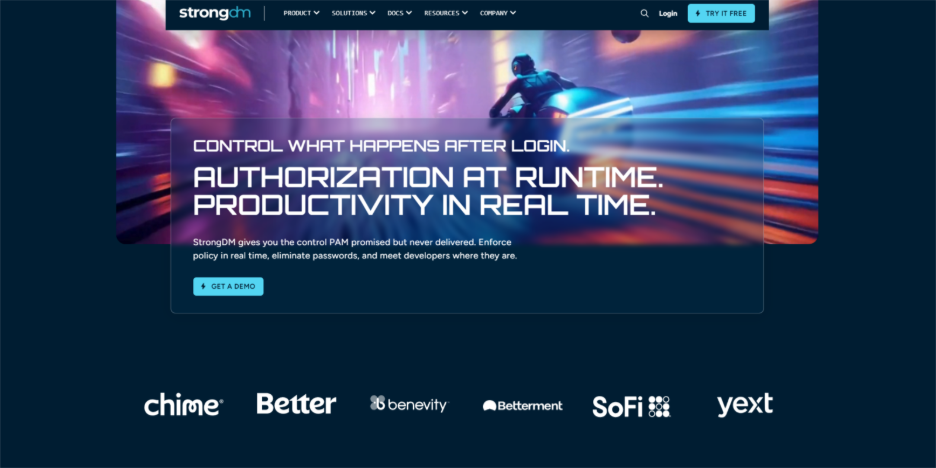This screenshot has width=936, height=468.
Task: Click the 'Control what happens after login' subheading
Action: click(381, 145)
